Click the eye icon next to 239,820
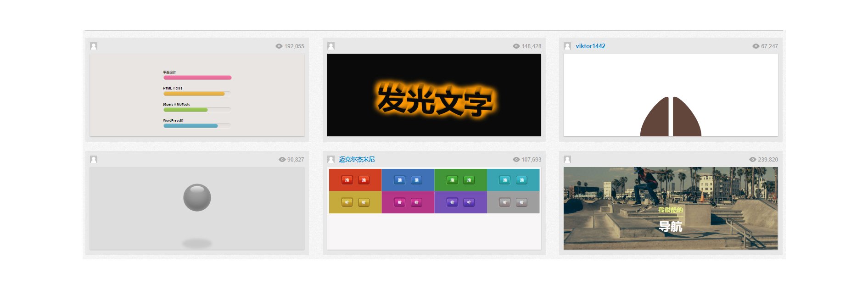The width and height of the screenshot is (868, 290). click(x=752, y=159)
